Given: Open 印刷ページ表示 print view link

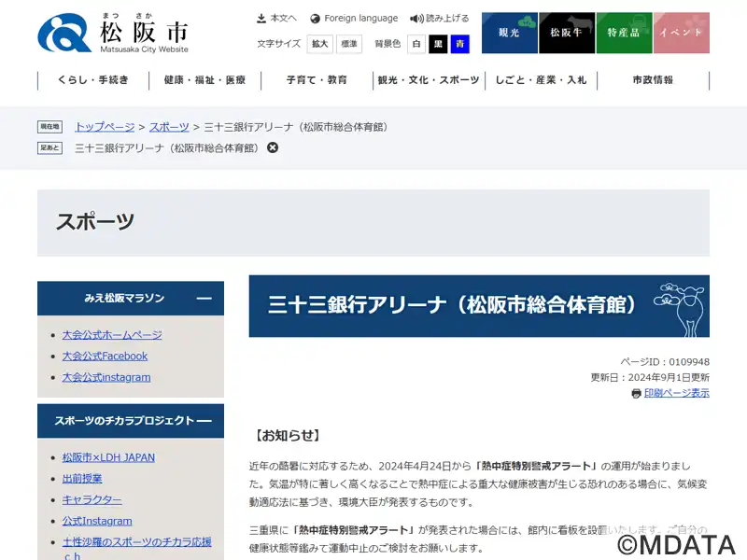Looking at the screenshot, I should click(676, 393).
